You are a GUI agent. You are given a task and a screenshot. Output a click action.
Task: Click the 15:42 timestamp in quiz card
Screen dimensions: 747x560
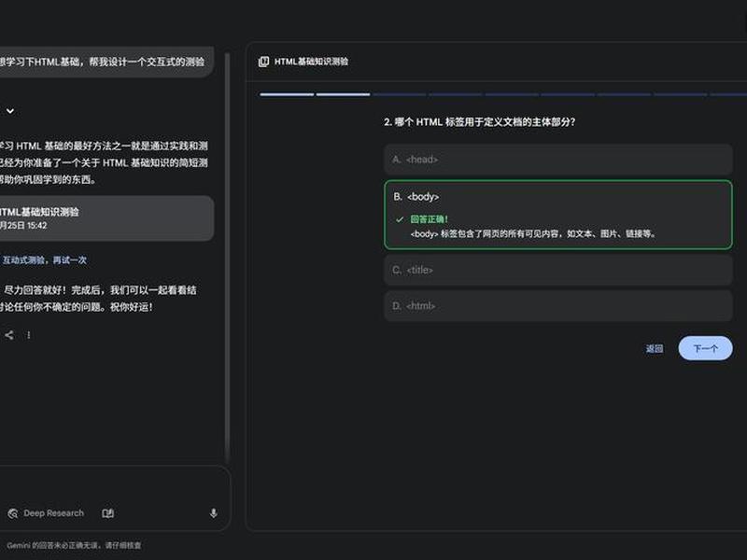(x=36, y=226)
